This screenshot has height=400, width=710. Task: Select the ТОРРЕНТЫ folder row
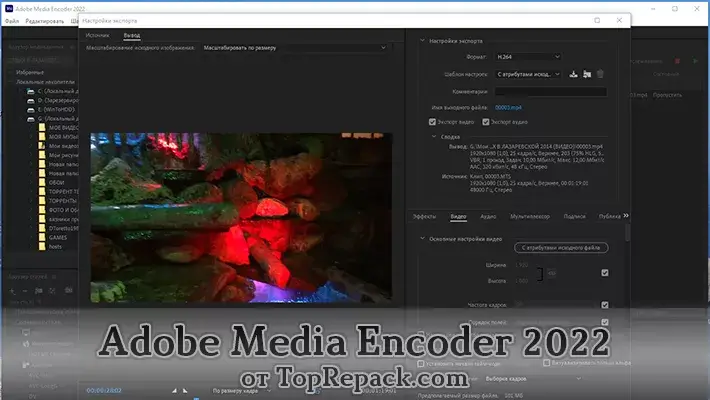(x=58, y=201)
